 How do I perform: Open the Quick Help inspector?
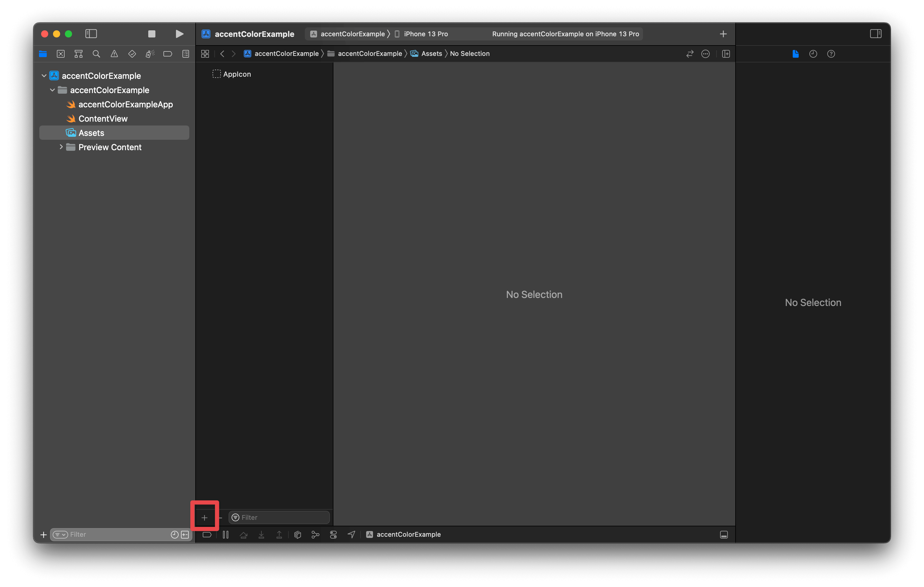[831, 54]
